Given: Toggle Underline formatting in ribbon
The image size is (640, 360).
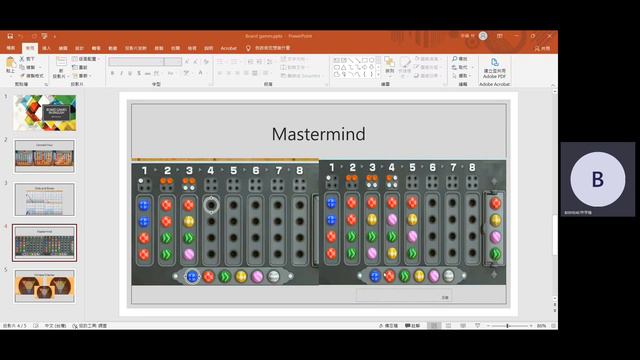Looking at the screenshot, I should click(x=130, y=73).
